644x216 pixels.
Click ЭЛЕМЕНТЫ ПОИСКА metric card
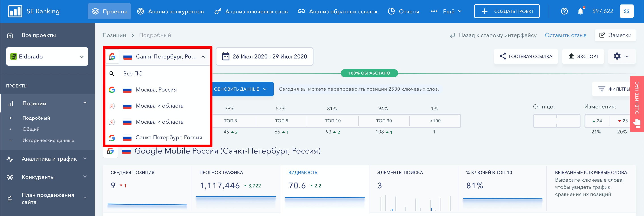[x=413, y=189]
